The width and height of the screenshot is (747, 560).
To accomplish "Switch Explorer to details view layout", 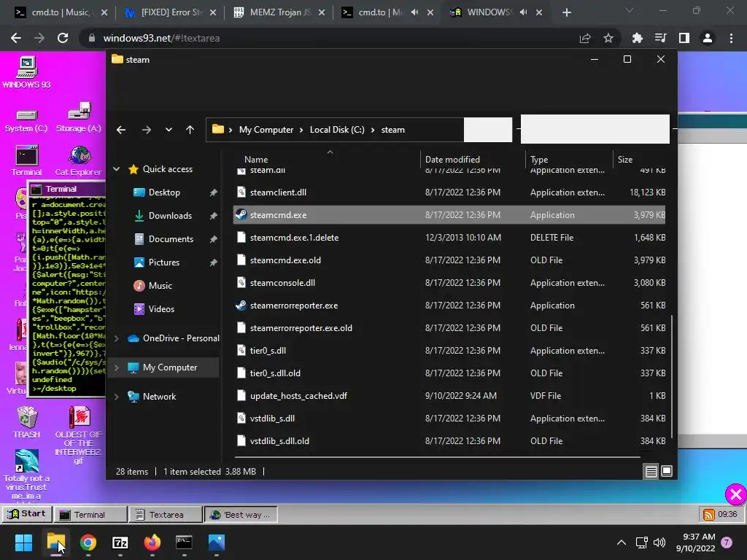I will tap(651, 472).
